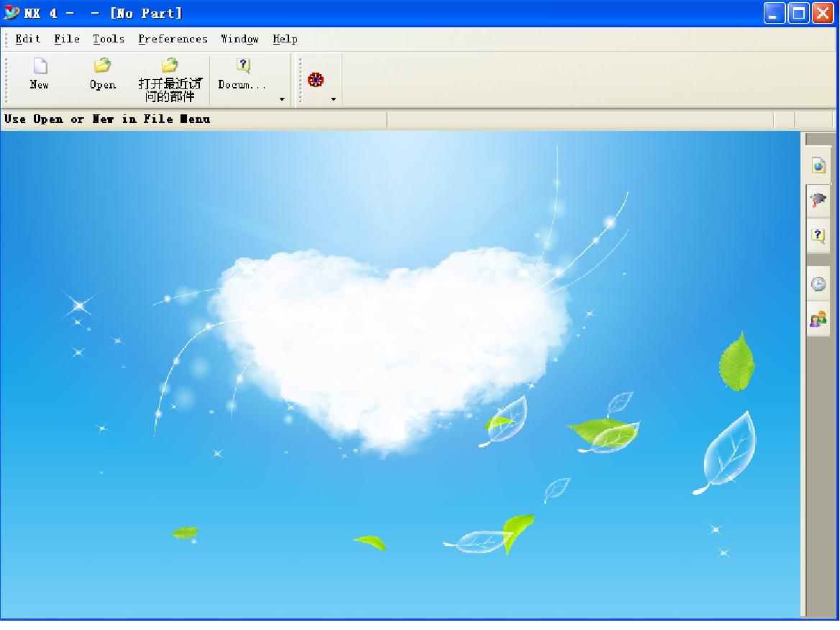Click the Open folder icon
840x630 pixels.
(x=102, y=75)
